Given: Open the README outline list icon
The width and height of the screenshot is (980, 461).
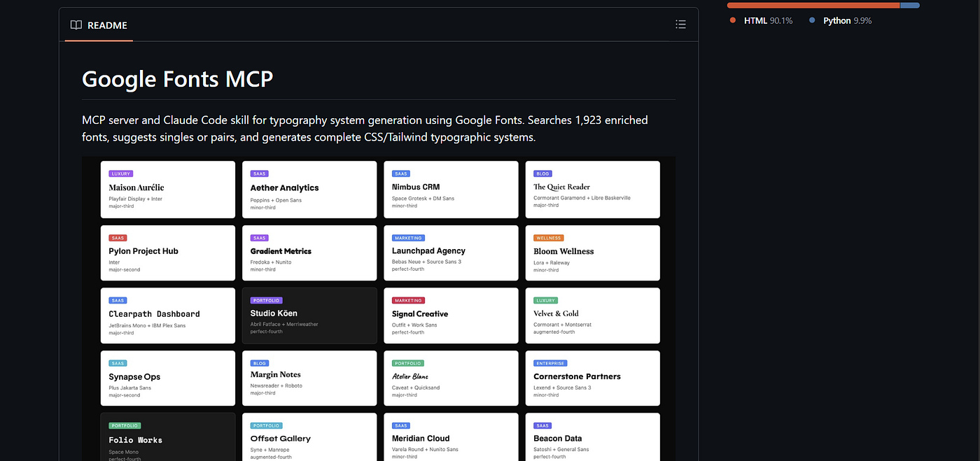Looking at the screenshot, I should (x=680, y=24).
